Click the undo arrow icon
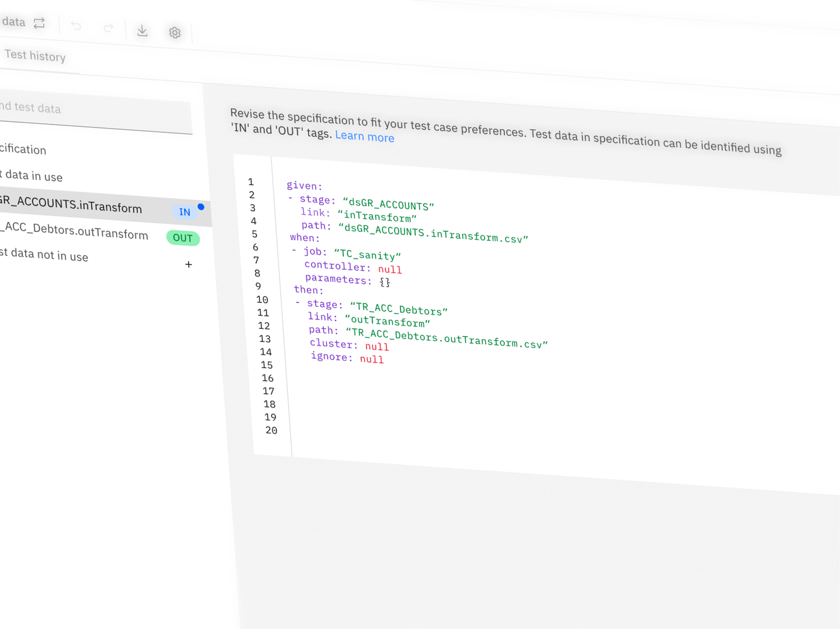This screenshot has height=630, width=840. pyautogui.click(x=76, y=26)
